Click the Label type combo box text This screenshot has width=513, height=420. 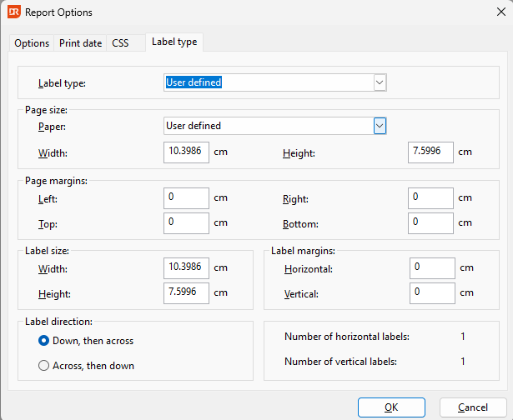click(x=267, y=82)
